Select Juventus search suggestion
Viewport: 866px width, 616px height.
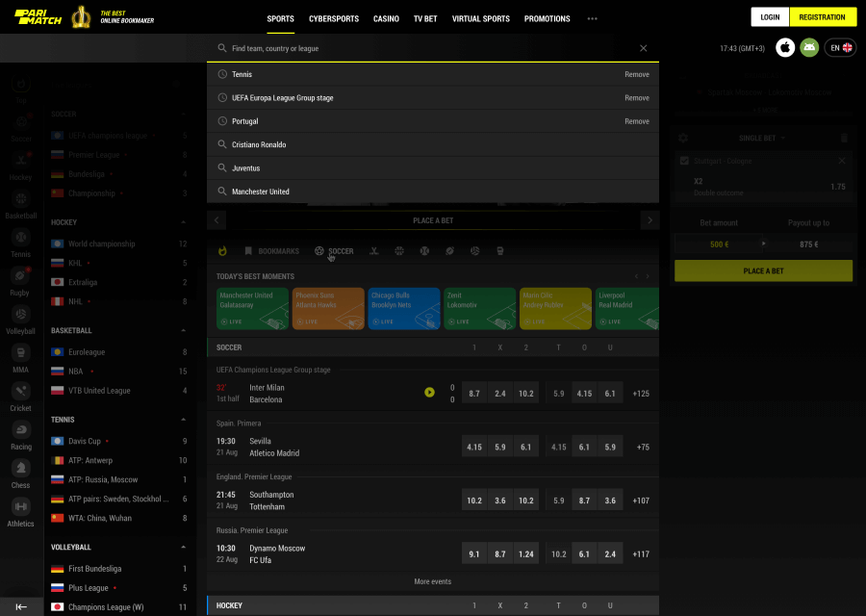pyautogui.click(x=432, y=167)
